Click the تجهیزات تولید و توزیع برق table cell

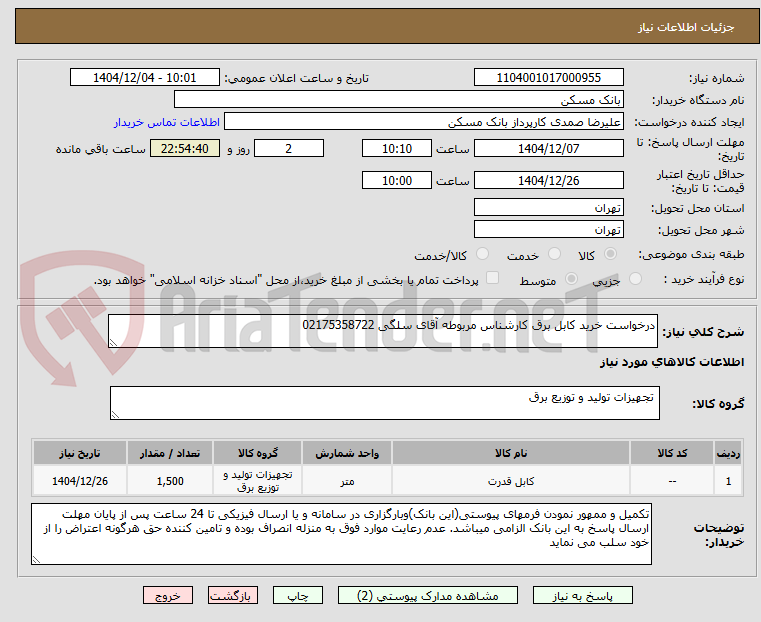pos(258,481)
